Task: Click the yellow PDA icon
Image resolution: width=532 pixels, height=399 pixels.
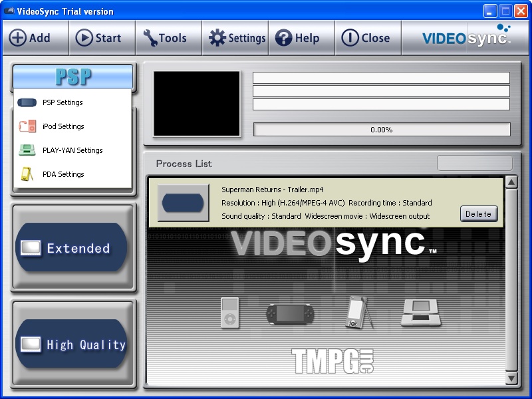Action: click(x=27, y=174)
